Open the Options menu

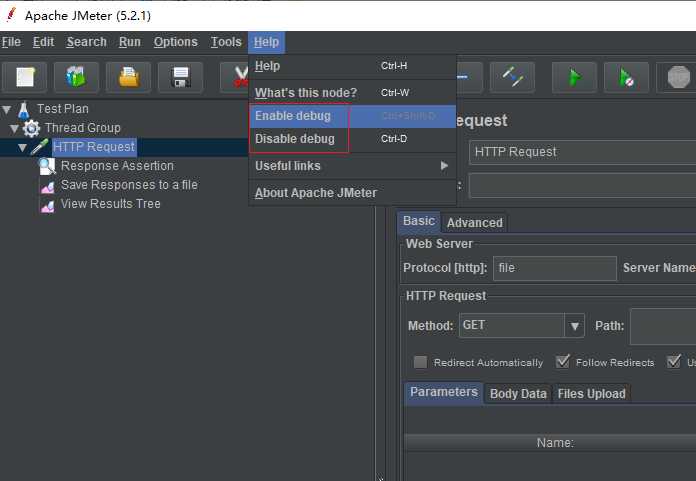(x=176, y=42)
